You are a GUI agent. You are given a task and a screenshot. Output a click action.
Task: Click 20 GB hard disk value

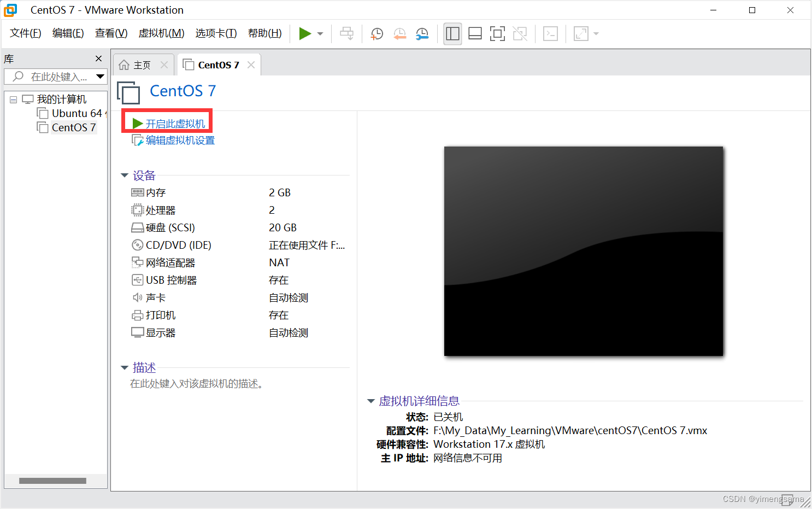pyautogui.click(x=283, y=227)
